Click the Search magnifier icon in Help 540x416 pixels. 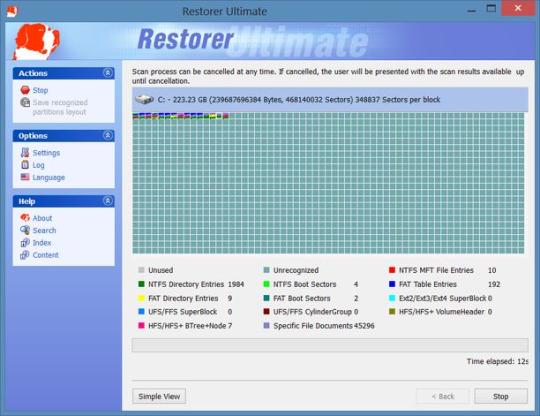25,230
